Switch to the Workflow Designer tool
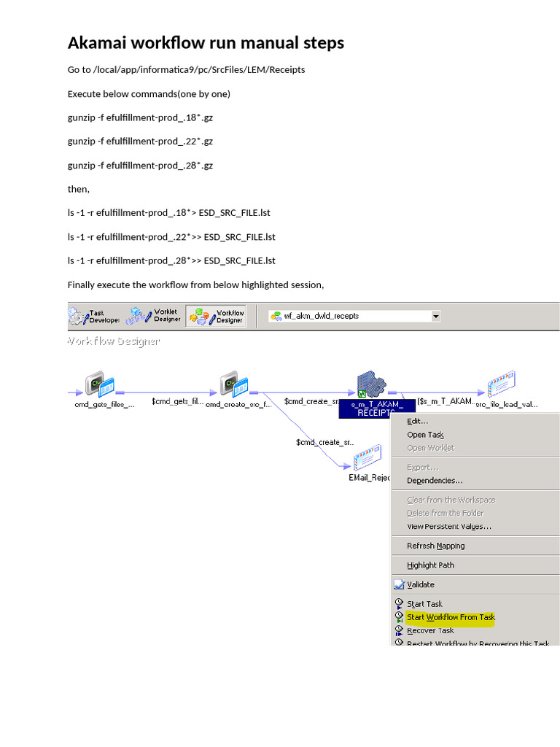 (x=216, y=317)
